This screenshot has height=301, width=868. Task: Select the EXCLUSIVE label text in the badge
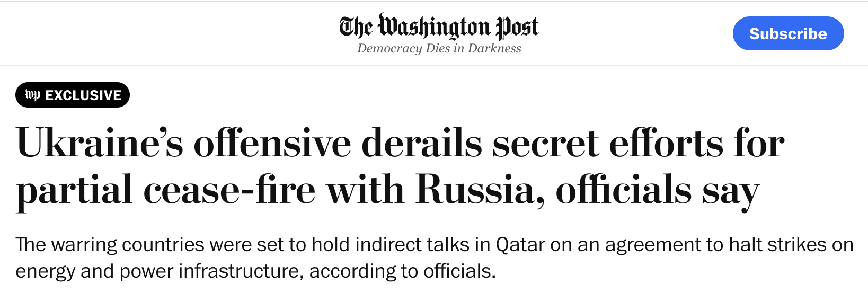(x=83, y=95)
